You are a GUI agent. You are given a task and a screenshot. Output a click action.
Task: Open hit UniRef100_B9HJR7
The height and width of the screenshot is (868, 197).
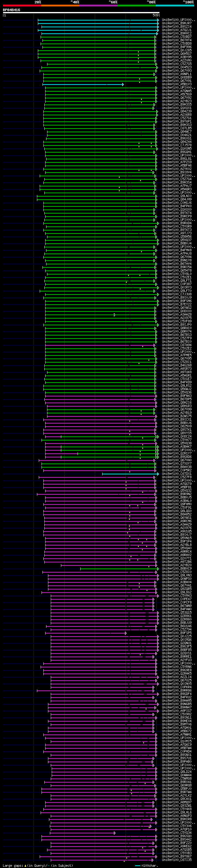click(177, 23)
